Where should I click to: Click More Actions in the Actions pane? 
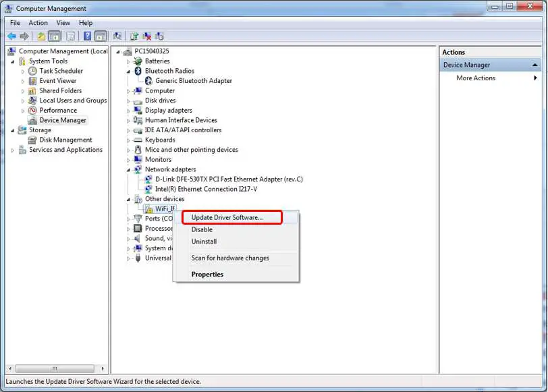pyautogui.click(x=475, y=78)
